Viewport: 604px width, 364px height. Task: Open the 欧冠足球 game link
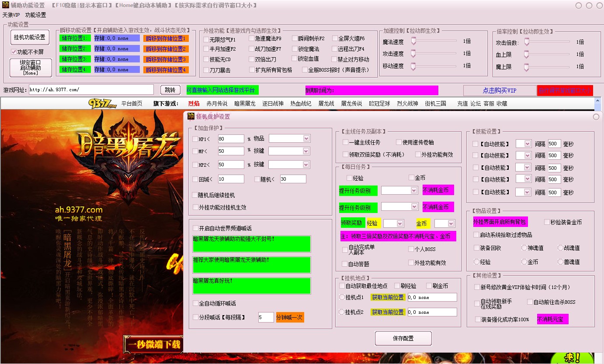379,103
